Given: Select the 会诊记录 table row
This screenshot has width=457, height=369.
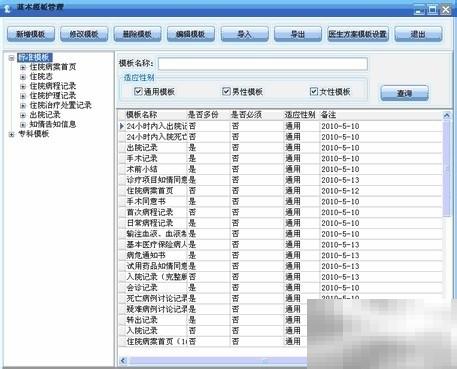Looking at the screenshot, I should tap(281, 288).
